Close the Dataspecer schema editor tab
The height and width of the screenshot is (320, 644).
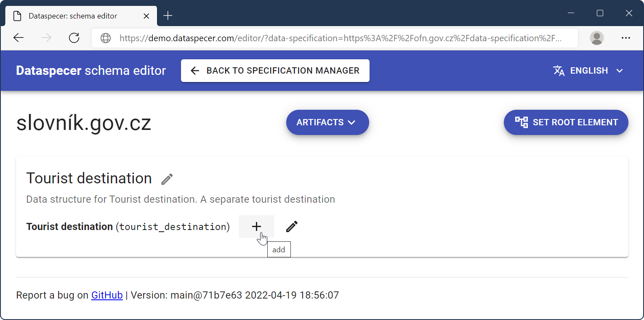[146, 16]
